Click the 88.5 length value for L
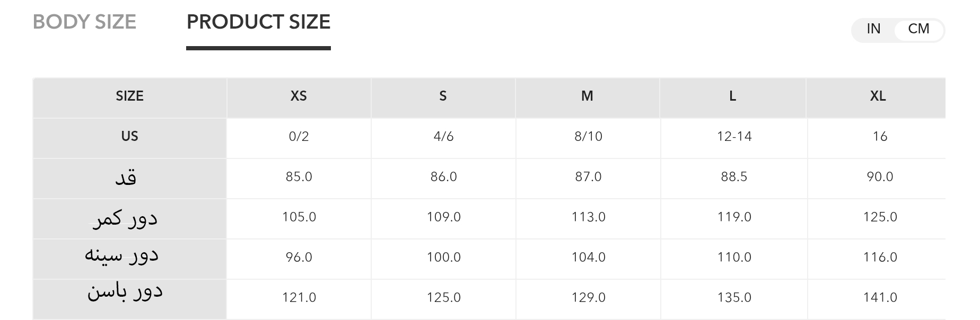This screenshot has width=980, height=320. [734, 177]
